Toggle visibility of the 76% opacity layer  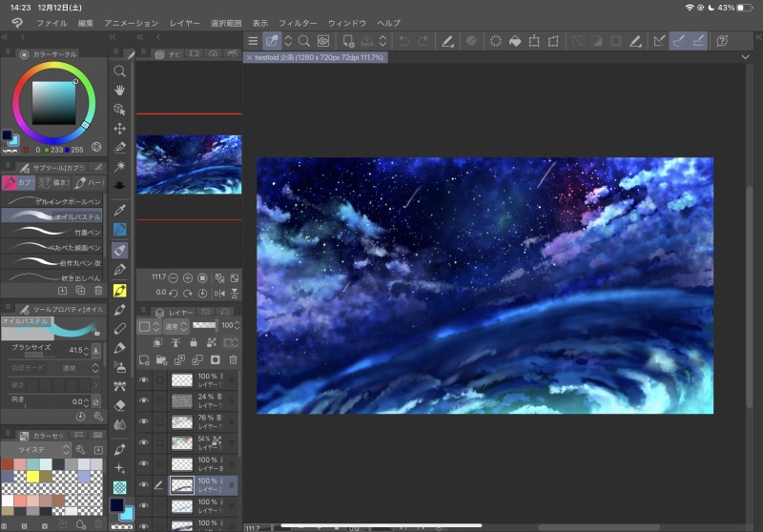tap(144, 421)
